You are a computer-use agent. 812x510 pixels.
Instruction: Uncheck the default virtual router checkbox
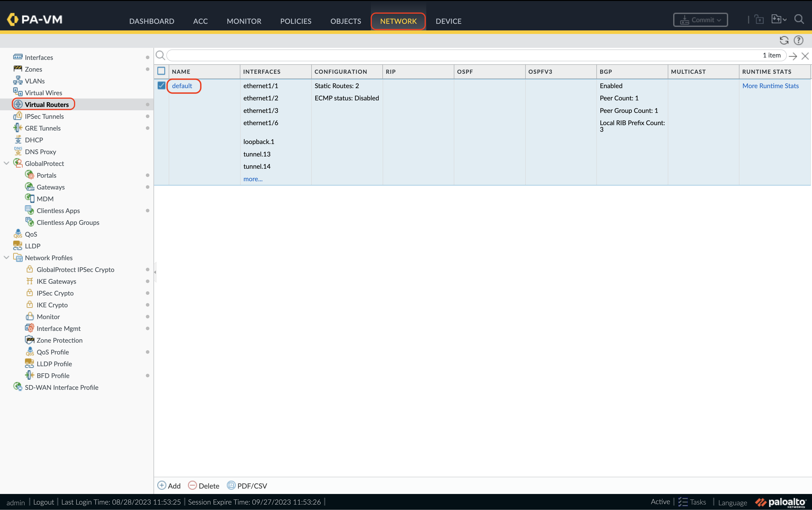(161, 86)
